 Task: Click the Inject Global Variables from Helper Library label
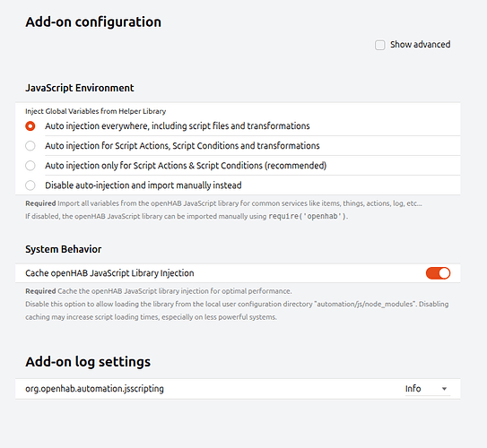pyautogui.click(x=96, y=111)
